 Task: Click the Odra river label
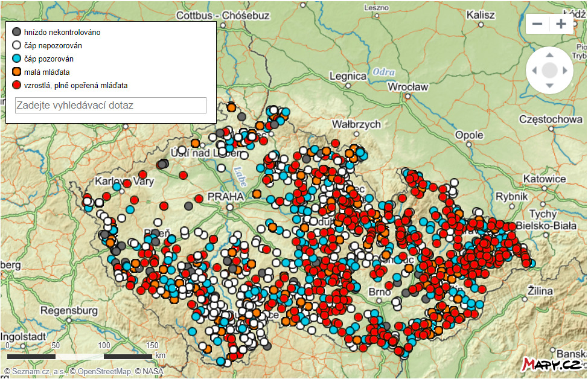383,72
